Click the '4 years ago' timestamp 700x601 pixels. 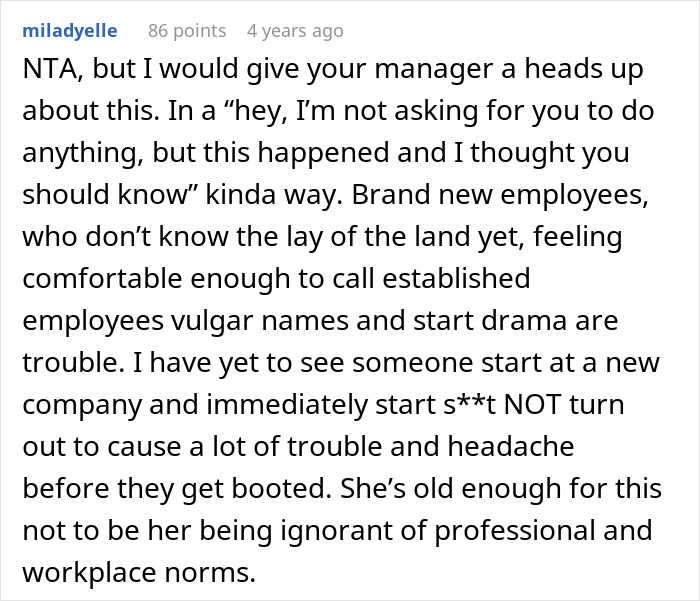coord(295,31)
